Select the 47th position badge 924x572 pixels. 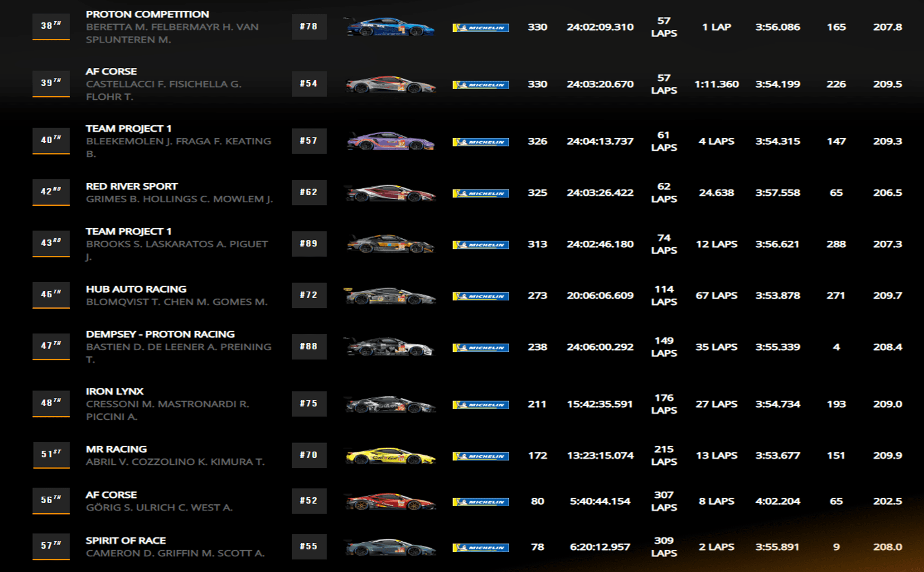coord(51,346)
